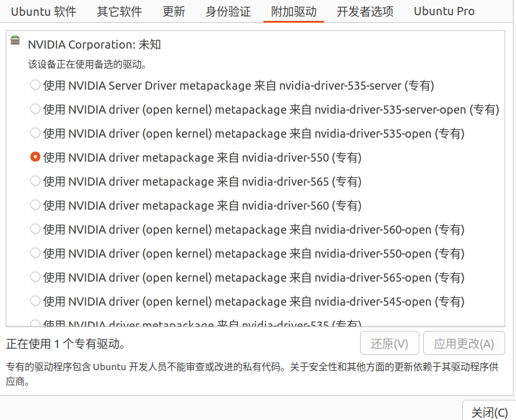This screenshot has width=516, height=420.
Task: Select the nvidia-driver-550-open radio option
Action: [x=35, y=253]
